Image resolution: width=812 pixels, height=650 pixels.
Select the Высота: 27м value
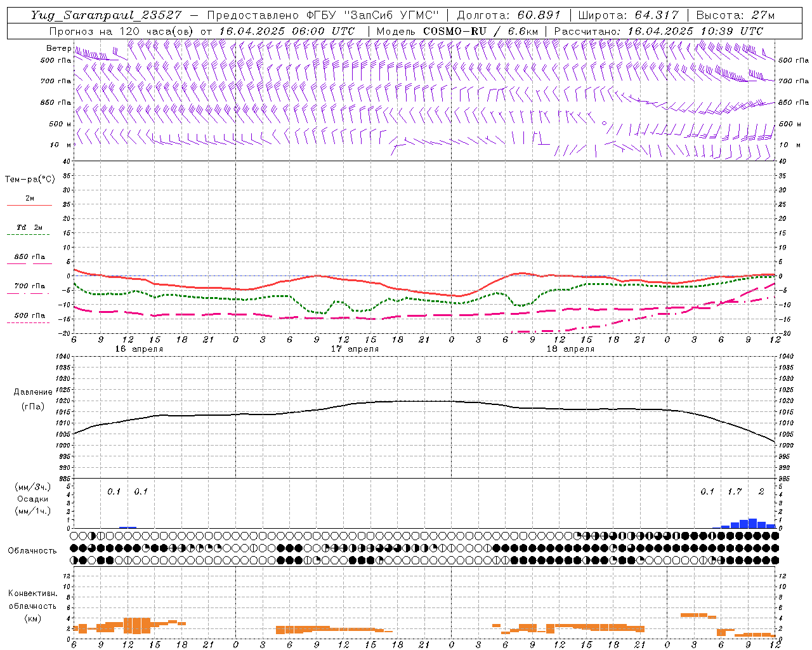[736, 15]
